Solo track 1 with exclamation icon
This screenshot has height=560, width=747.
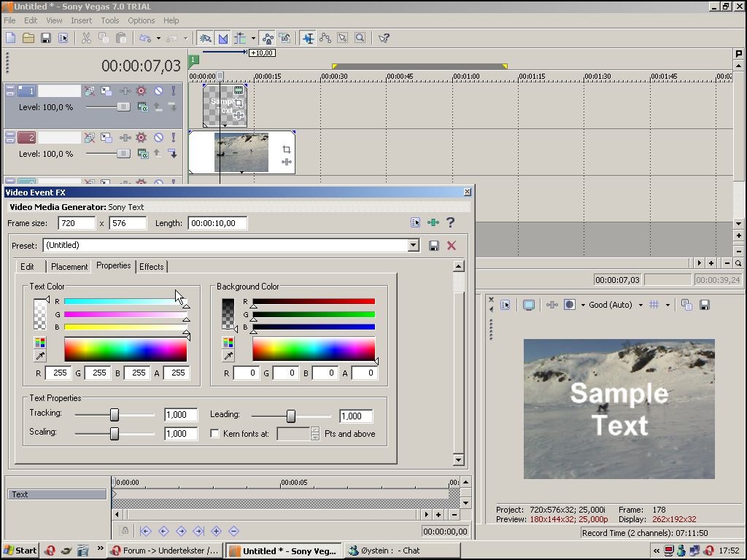pyautogui.click(x=174, y=90)
